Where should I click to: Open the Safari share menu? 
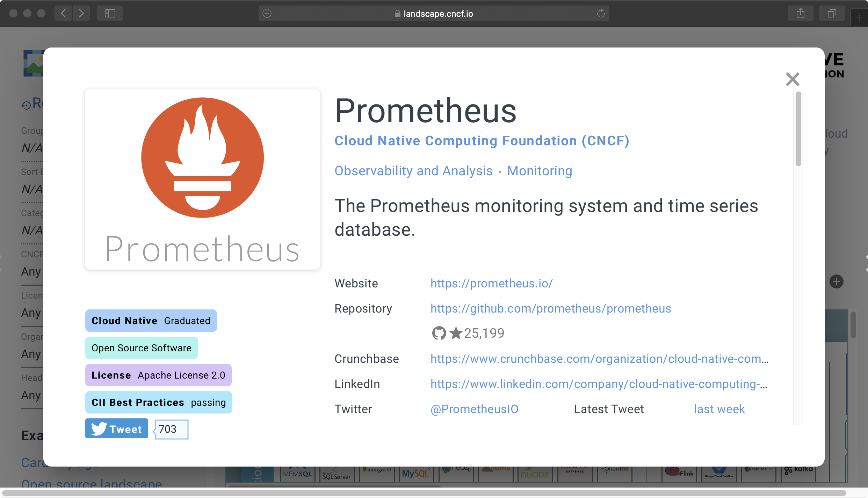click(x=800, y=13)
